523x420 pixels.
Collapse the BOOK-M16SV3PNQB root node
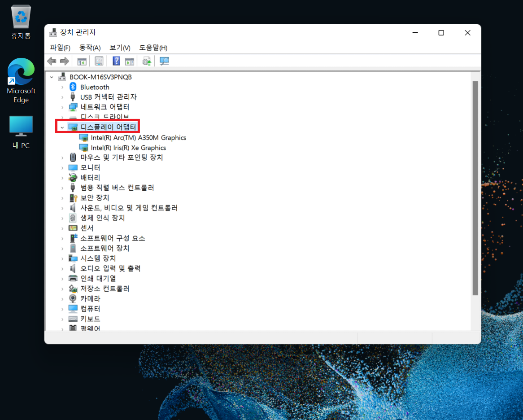point(52,77)
